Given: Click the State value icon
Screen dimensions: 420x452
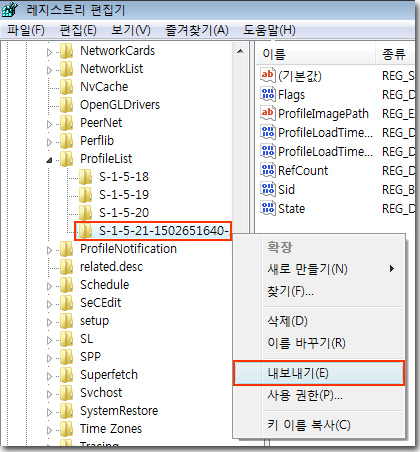Looking at the screenshot, I should point(268,209).
